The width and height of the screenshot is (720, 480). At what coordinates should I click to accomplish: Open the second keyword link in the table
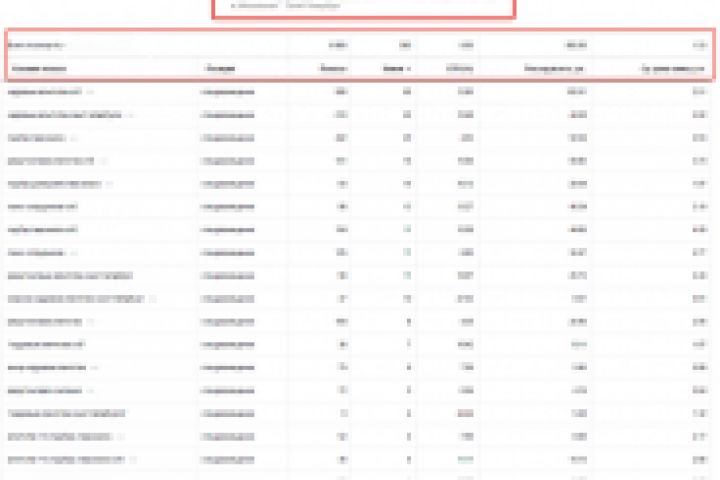coord(65,115)
